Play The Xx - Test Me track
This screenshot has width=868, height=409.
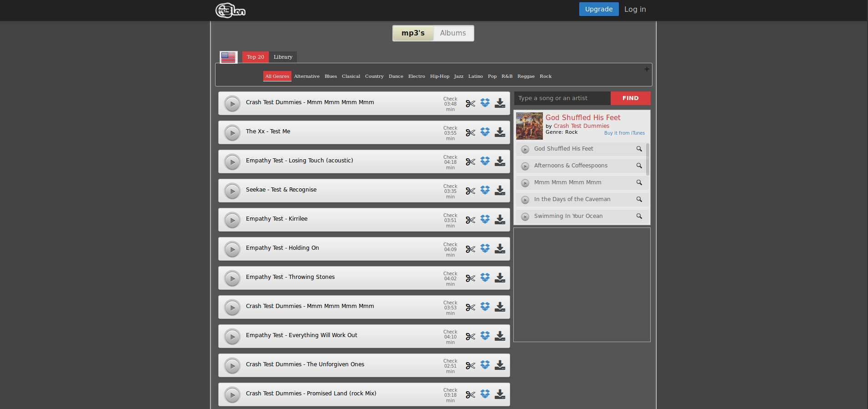232,133
